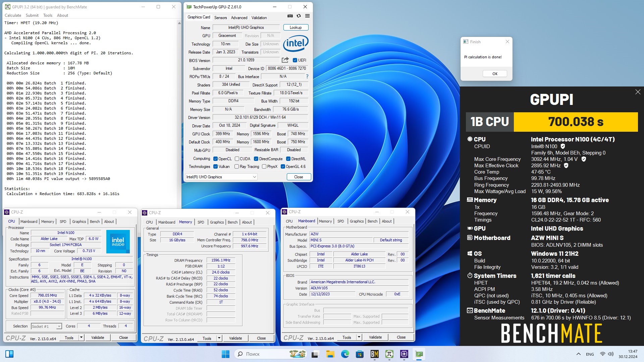Open the About menu in GPUPI

(x=62, y=15)
